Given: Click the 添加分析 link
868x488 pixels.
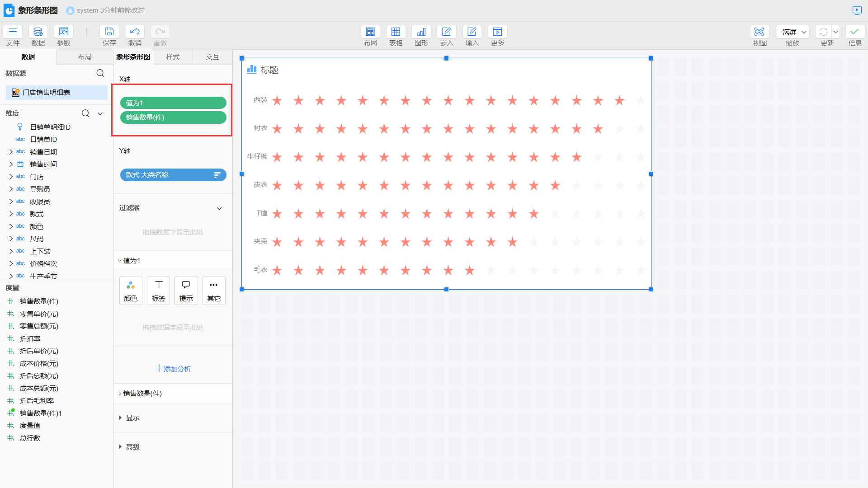Looking at the screenshot, I should click(173, 369).
